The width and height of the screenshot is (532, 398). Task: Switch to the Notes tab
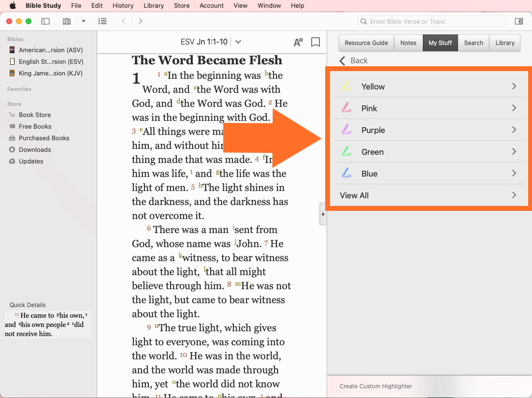pos(408,43)
